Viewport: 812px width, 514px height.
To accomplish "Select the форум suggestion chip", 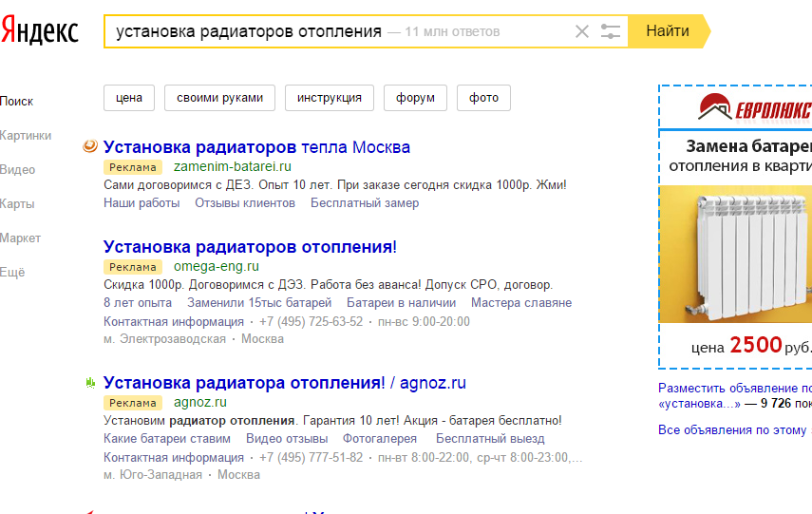I will 415,98.
